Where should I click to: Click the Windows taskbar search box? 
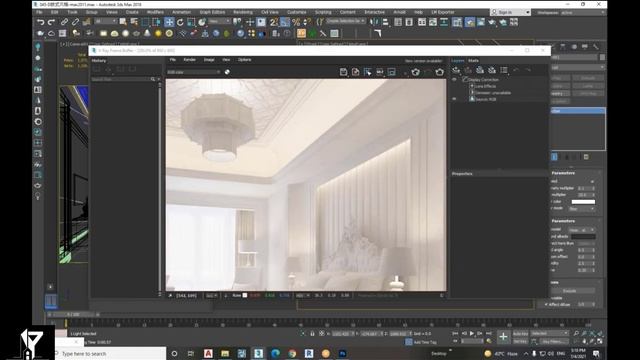111,353
